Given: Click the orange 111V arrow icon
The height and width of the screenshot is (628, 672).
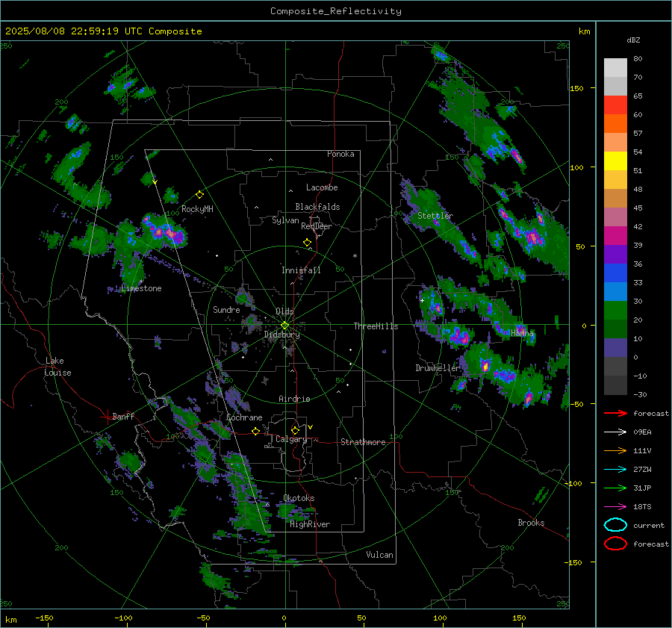Looking at the screenshot, I should point(615,450).
